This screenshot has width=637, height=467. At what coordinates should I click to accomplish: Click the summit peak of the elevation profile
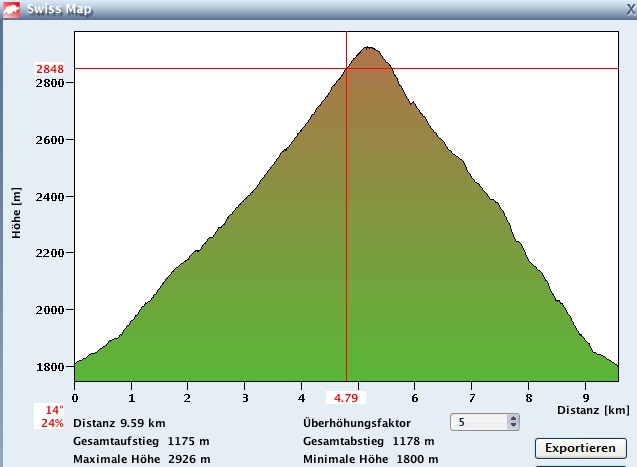[369, 47]
